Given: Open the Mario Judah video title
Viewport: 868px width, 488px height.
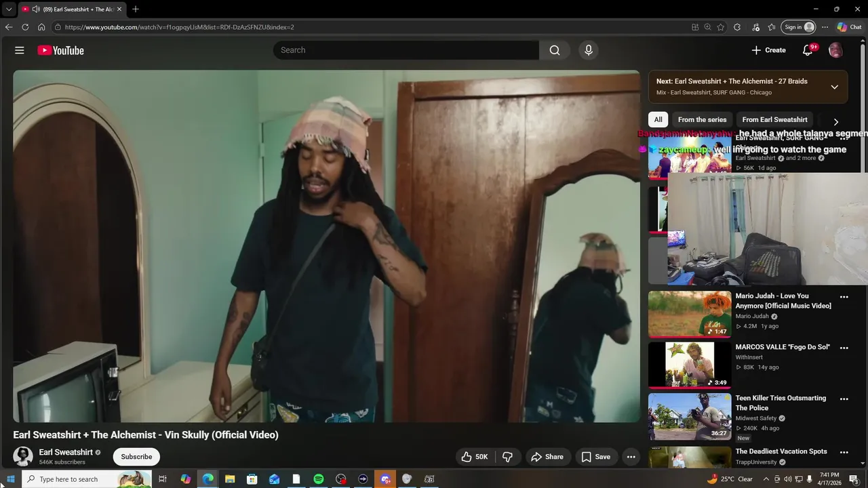Looking at the screenshot, I should (783, 301).
